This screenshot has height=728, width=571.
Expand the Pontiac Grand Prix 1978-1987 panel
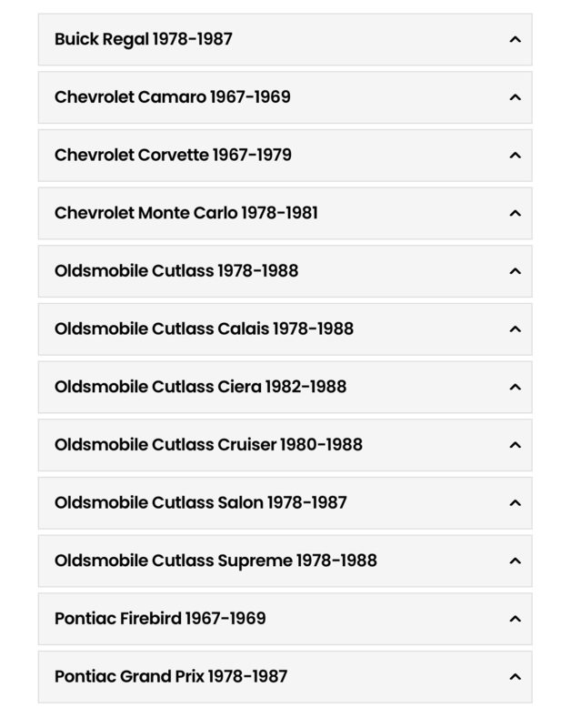285,677
